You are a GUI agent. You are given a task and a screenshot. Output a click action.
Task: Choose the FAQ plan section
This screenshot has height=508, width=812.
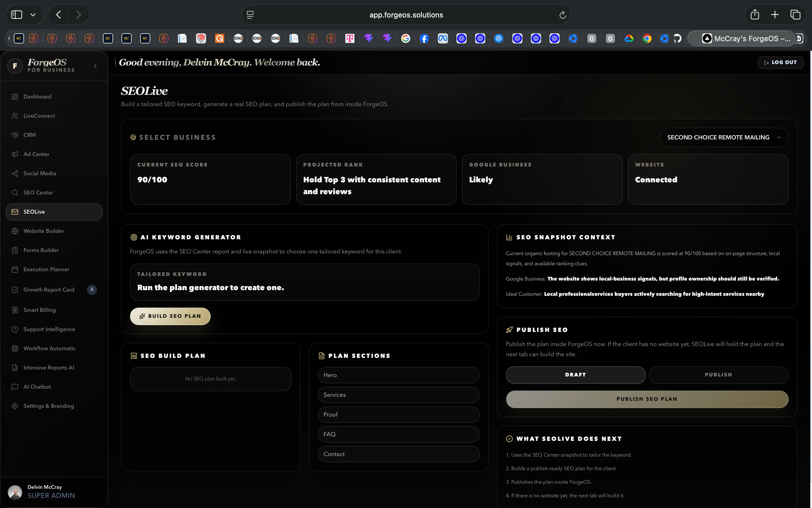pyautogui.click(x=398, y=434)
